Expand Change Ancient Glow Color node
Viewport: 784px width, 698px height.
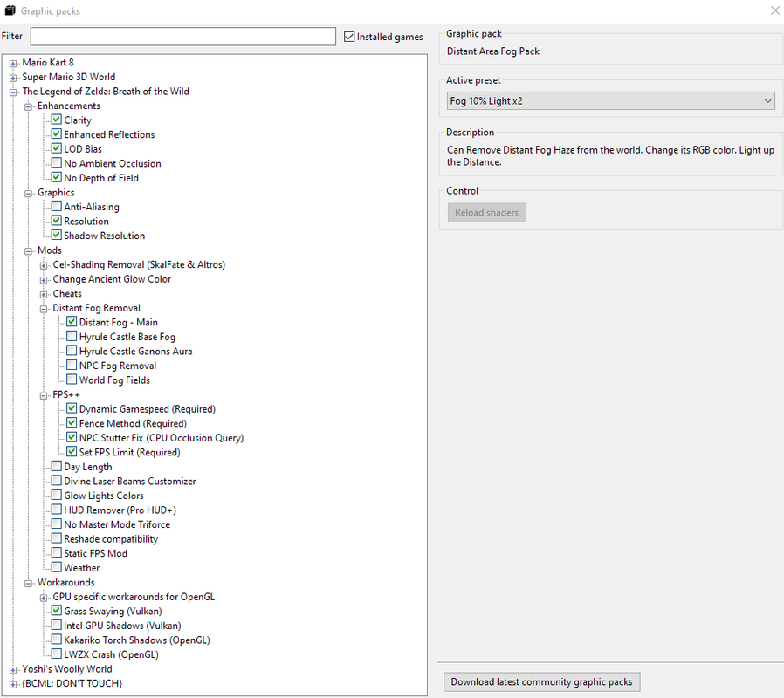click(44, 280)
